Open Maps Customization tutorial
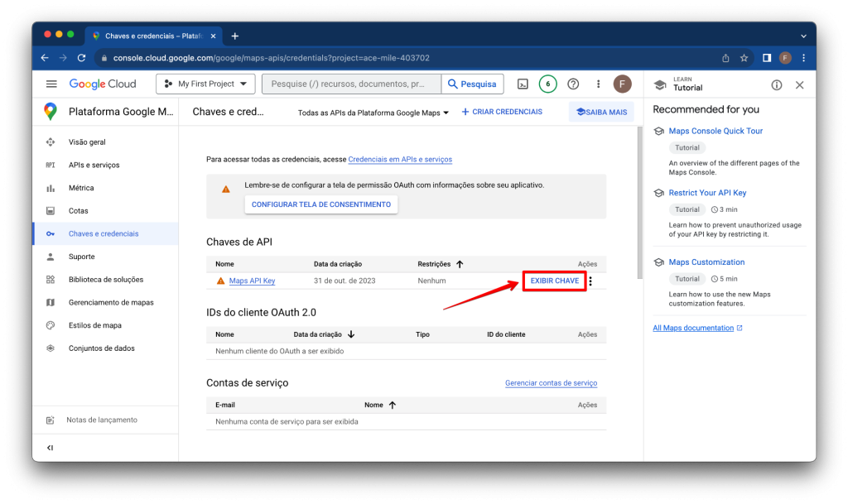Screen dimensions: 848x504 706,262
